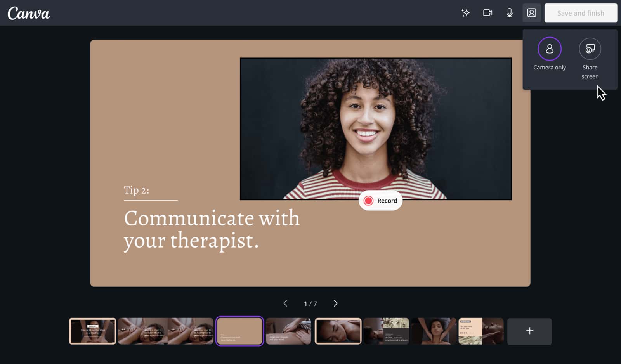Open the selected tan slide thumbnail
The width and height of the screenshot is (621, 364).
tap(239, 331)
